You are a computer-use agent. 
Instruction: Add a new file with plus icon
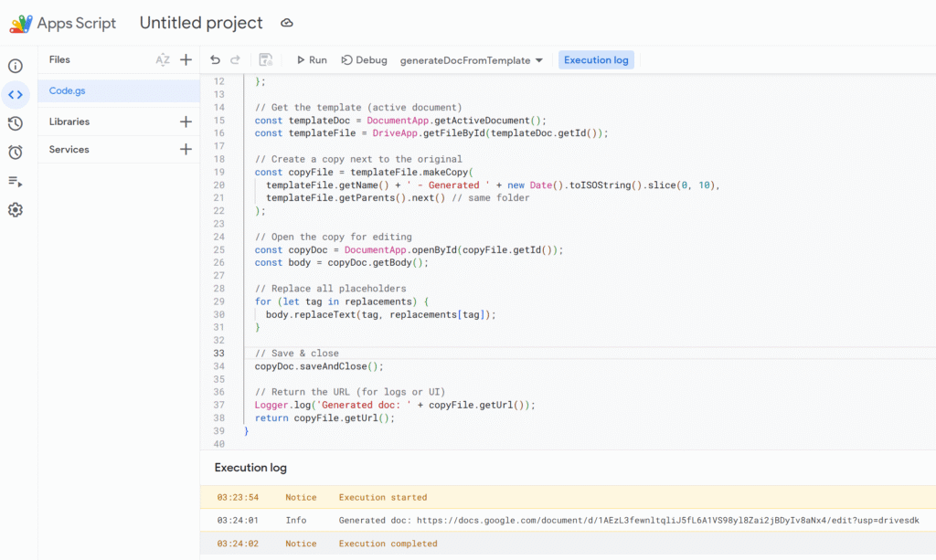[186, 60]
